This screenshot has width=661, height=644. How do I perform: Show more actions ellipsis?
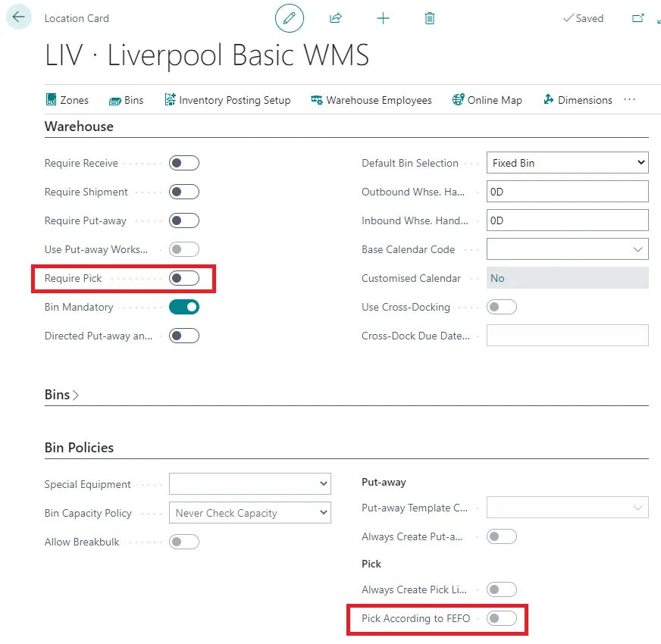click(629, 99)
